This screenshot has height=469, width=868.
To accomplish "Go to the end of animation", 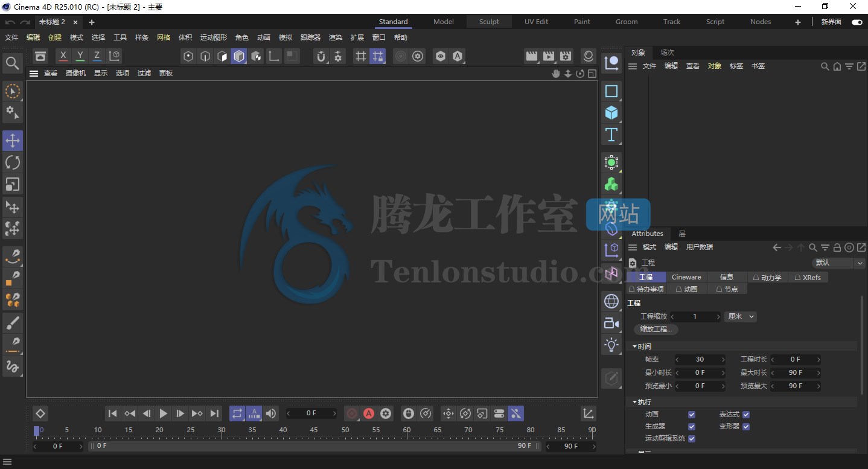I will (x=214, y=413).
